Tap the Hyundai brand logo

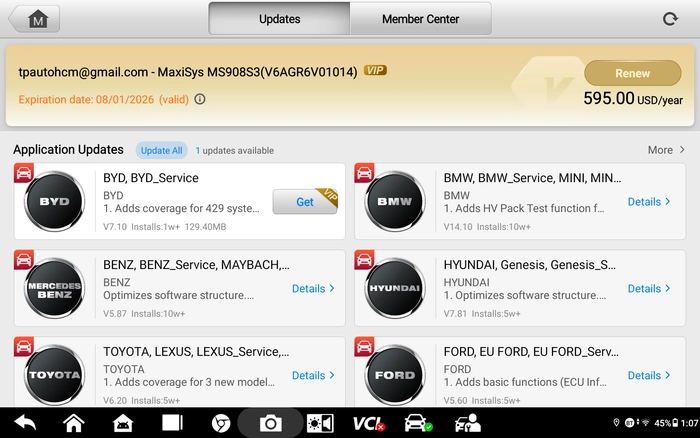[x=395, y=288]
